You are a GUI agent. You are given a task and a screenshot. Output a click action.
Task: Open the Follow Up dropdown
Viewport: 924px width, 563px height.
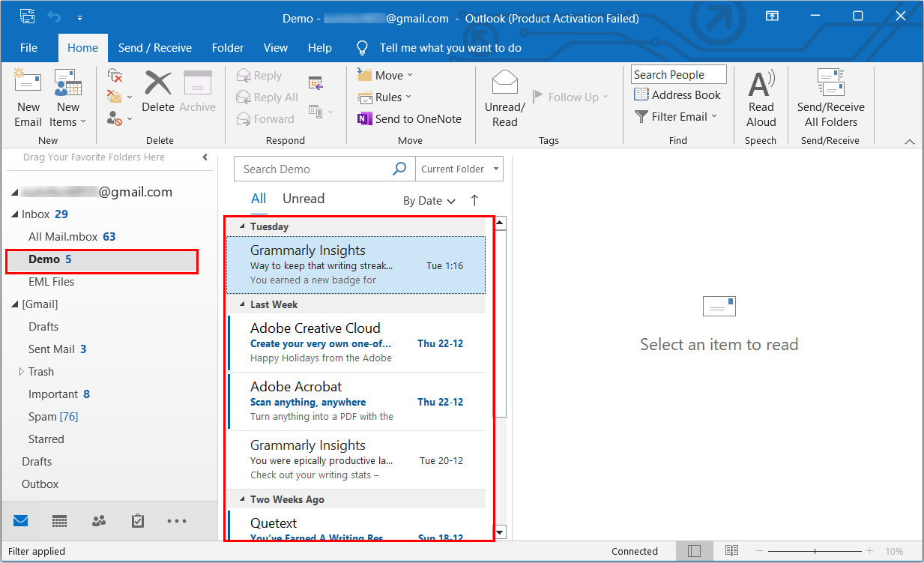coord(571,97)
